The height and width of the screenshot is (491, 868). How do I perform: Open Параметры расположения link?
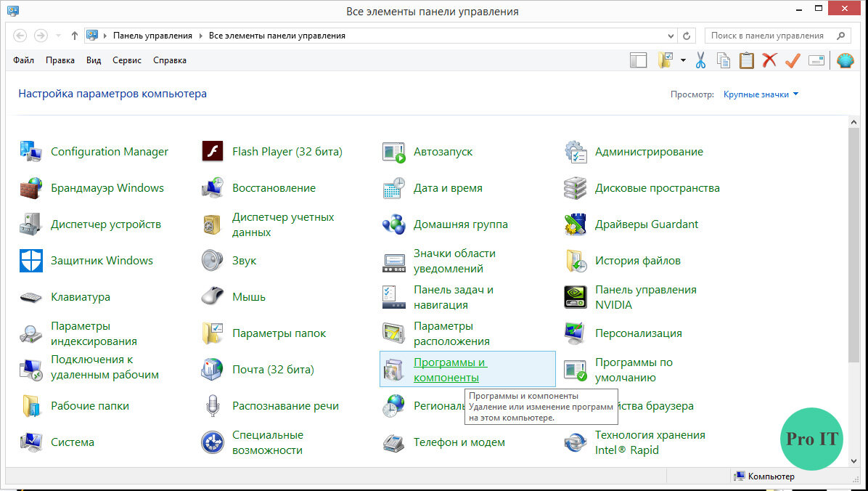pyautogui.click(x=451, y=333)
